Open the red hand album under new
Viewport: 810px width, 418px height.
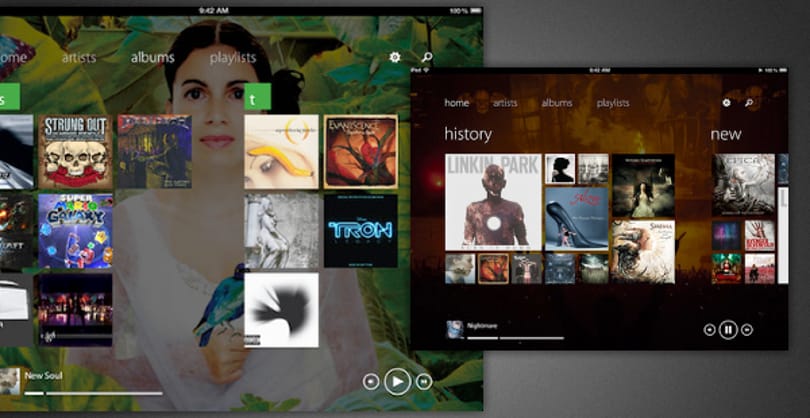(x=760, y=236)
